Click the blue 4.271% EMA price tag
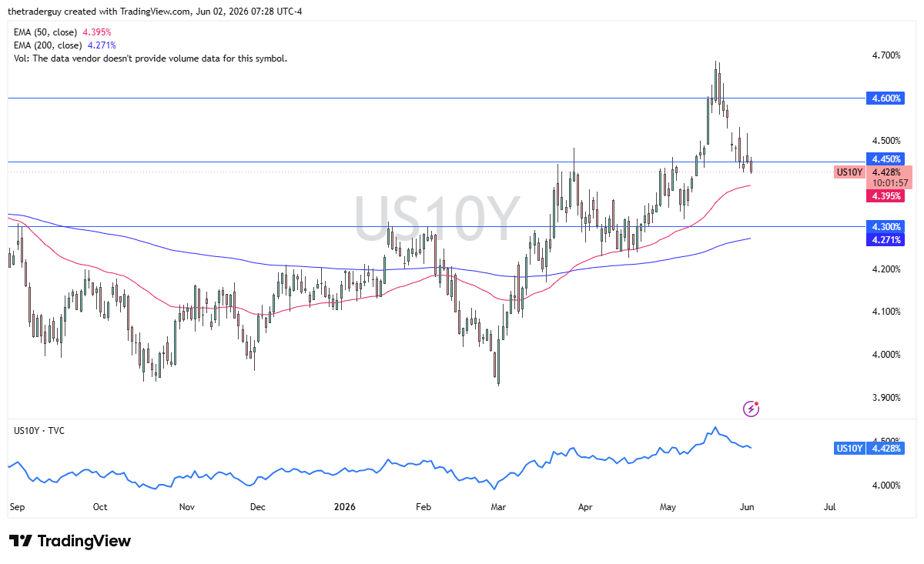Image resolution: width=924 pixels, height=564 pixels. coord(885,240)
